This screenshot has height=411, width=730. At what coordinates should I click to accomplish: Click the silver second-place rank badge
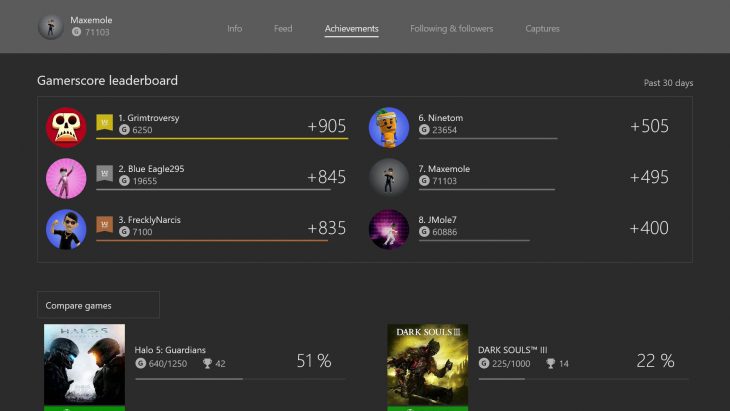[x=104, y=174]
